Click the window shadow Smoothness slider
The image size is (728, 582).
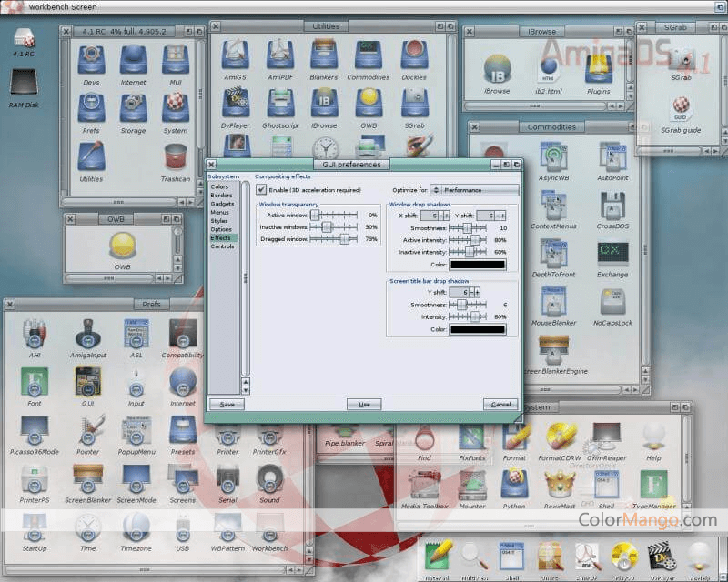click(468, 228)
